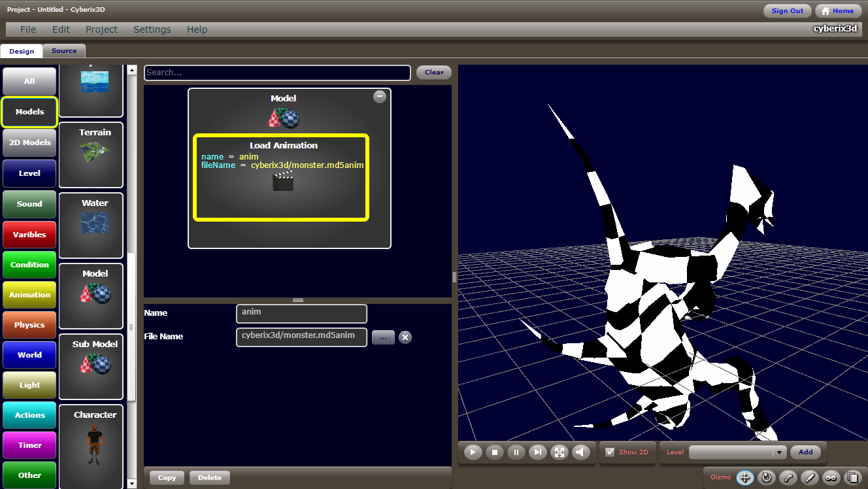Mute the preview sound
The image size is (868, 489).
580,452
